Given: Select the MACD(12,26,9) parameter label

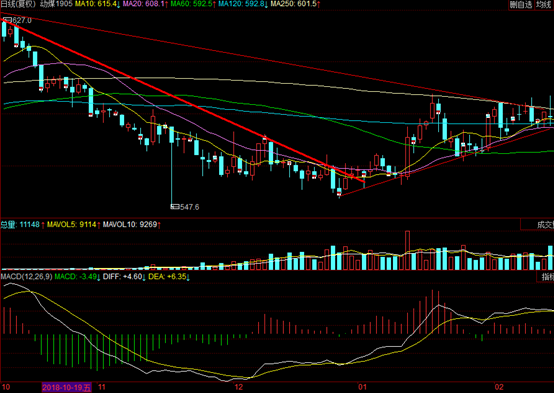Looking at the screenshot, I should (x=26, y=276).
